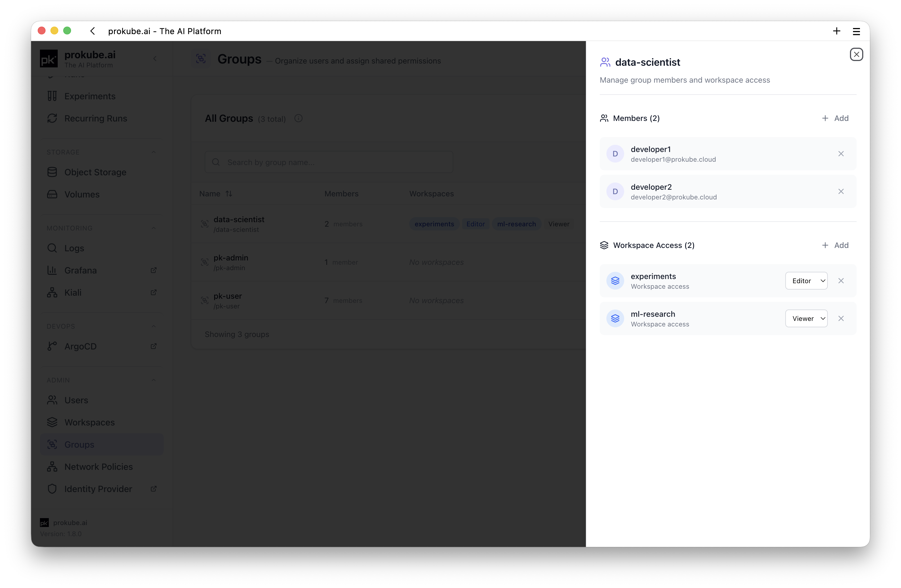Close the data-scientist side panel
The width and height of the screenshot is (901, 588).
(x=856, y=55)
